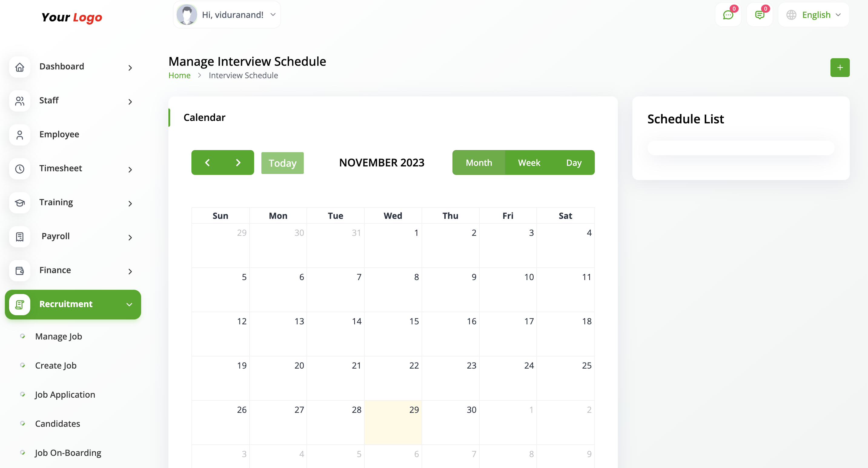This screenshot has width=868, height=468.
Task: Select the Month calendar view
Action: [x=479, y=162]
